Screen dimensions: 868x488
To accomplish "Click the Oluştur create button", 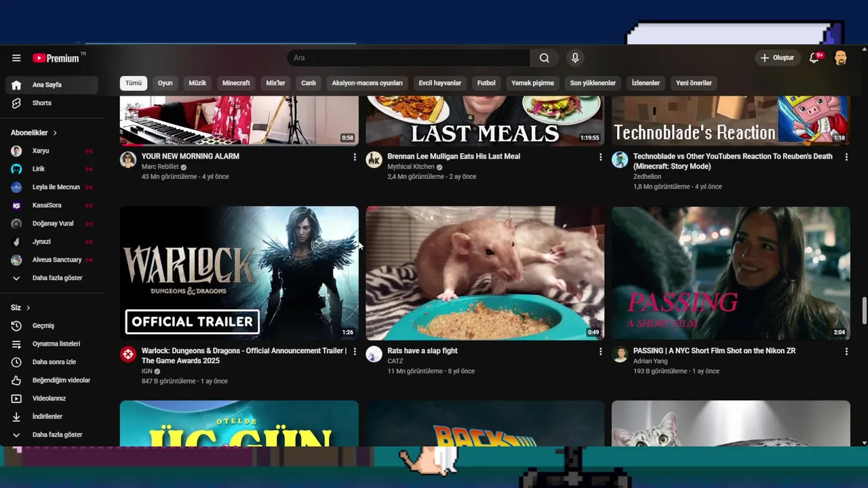I will point(777,58).
